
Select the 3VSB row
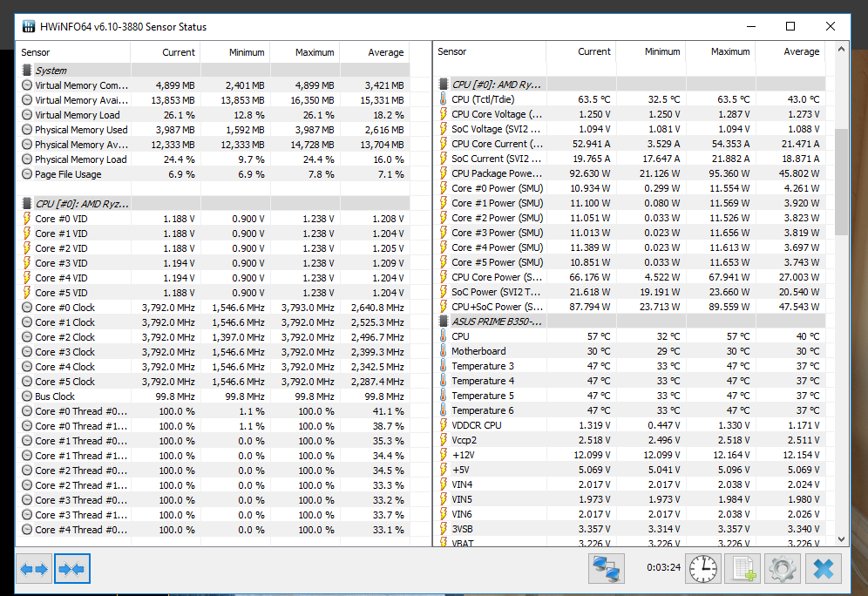pos(629,529)
